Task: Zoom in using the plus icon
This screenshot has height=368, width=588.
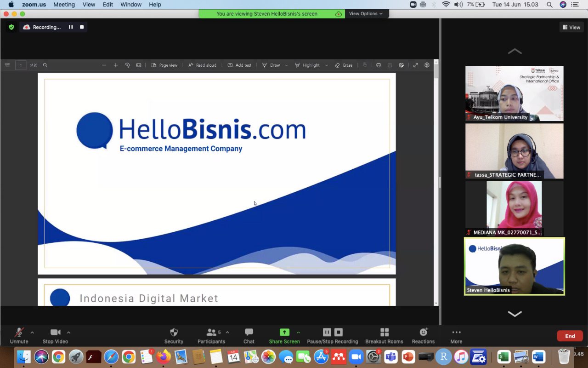Action: pos(116,65)
